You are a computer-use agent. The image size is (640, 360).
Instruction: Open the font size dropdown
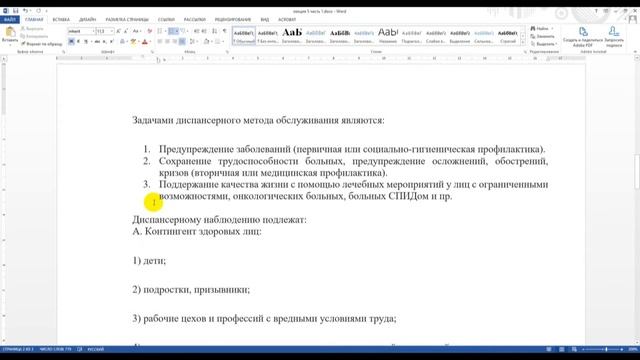click(111, 31)
